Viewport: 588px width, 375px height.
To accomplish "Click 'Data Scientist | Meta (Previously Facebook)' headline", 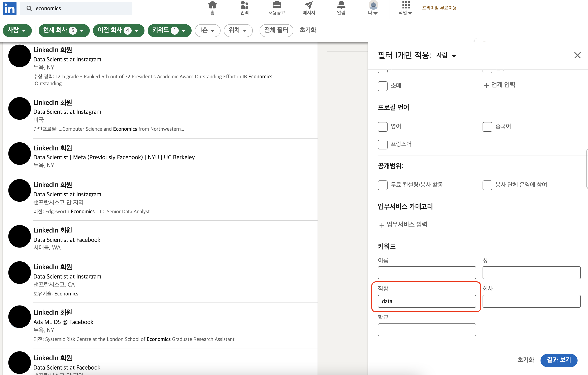I will 114,157.
